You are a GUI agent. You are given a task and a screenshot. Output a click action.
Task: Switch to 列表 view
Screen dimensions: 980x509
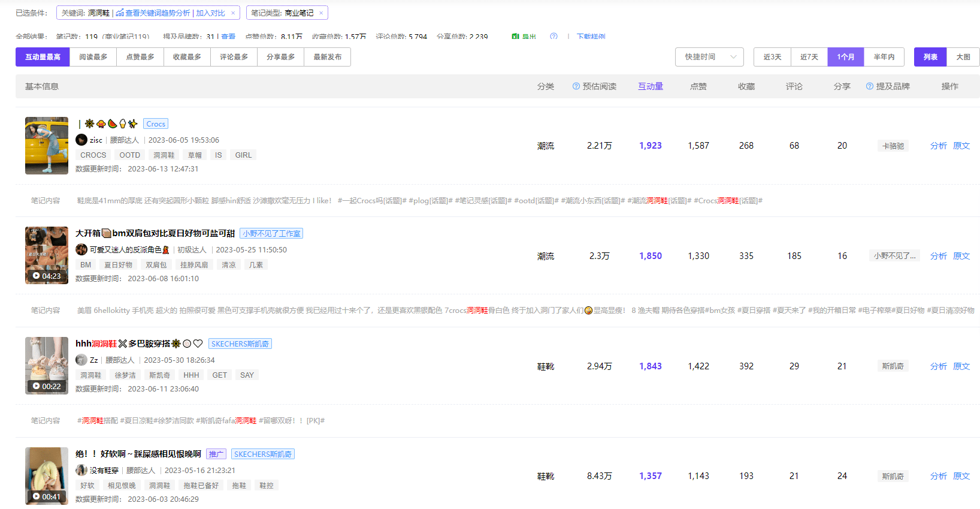tap(930, 57)
